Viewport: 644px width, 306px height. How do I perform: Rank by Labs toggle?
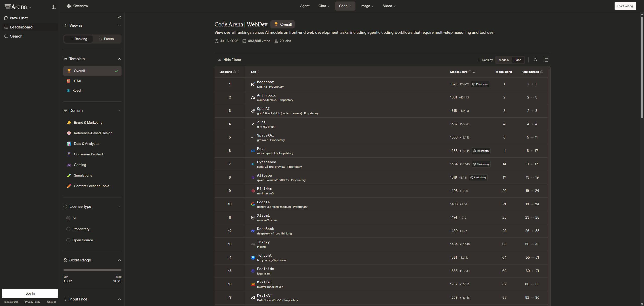(518, 60)
